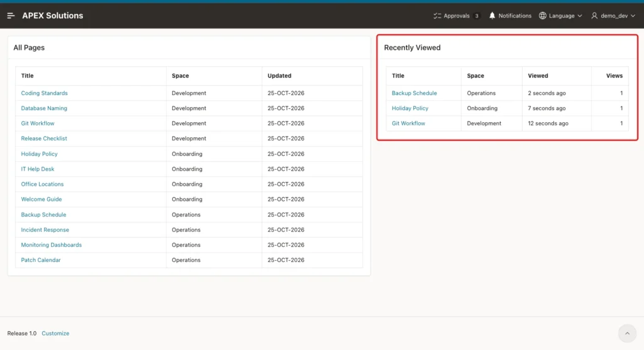Click Views count in Backup Schedule recent row
Screen dimensions: 644x350
coord(621,93)
